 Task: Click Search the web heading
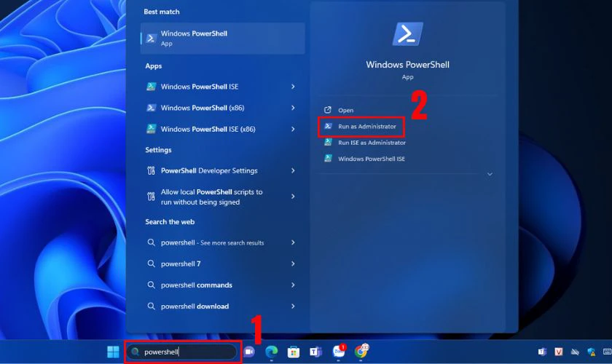pos(170,222)
